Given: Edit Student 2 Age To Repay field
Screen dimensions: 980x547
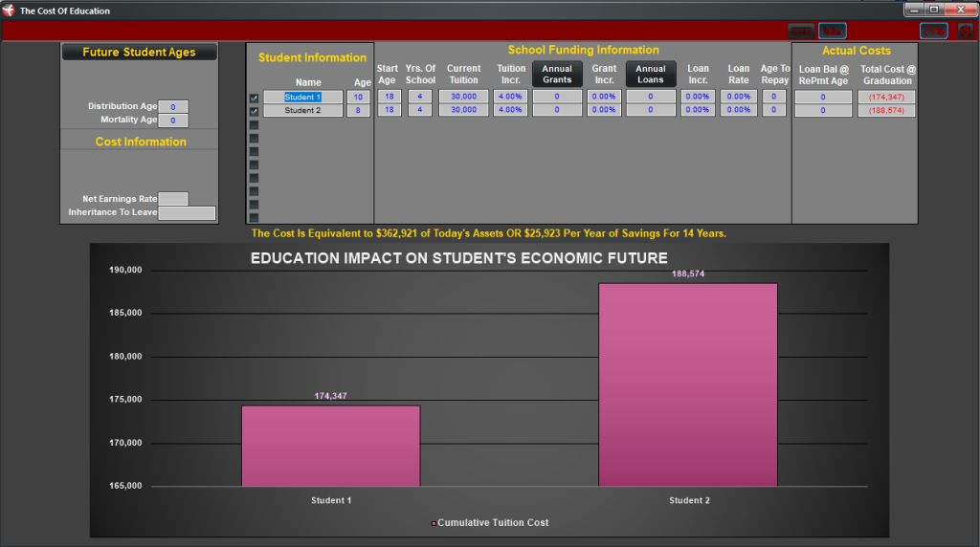Looking at the screenshot, I should point(773,110).
